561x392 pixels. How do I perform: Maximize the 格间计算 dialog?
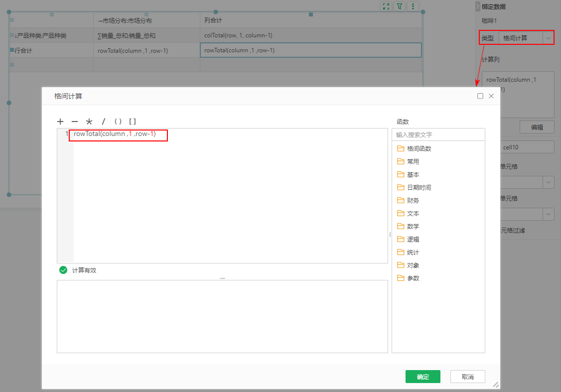click(x=480, y=96)
